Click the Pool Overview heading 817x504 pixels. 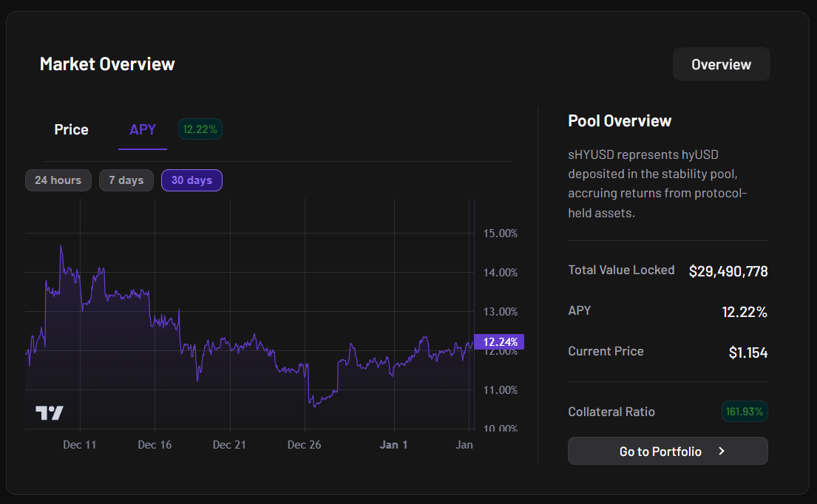pyautogui.click(x=620, y=121)
